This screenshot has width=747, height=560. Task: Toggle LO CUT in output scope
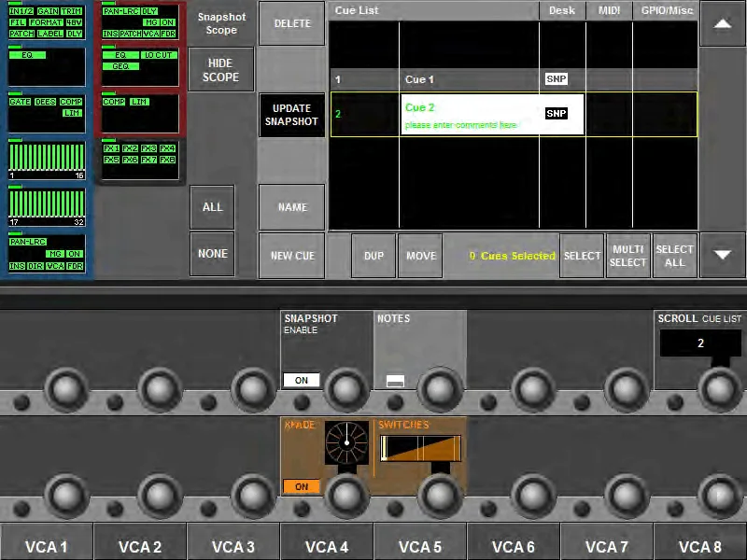[158, 55]
